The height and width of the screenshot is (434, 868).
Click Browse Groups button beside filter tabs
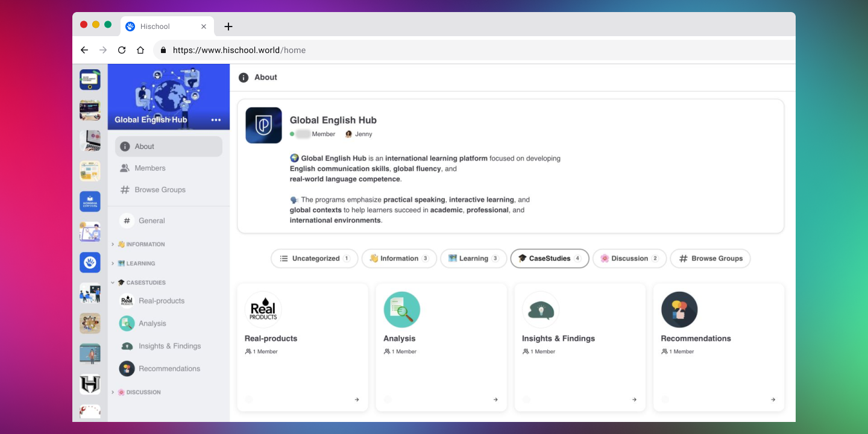point(711,259)
